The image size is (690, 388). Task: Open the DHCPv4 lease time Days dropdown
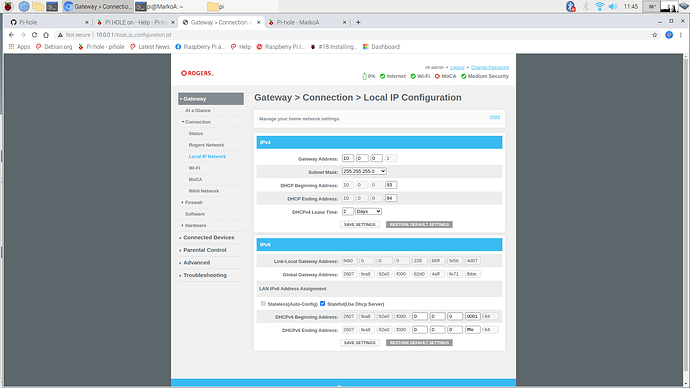[x=368, y=212]
